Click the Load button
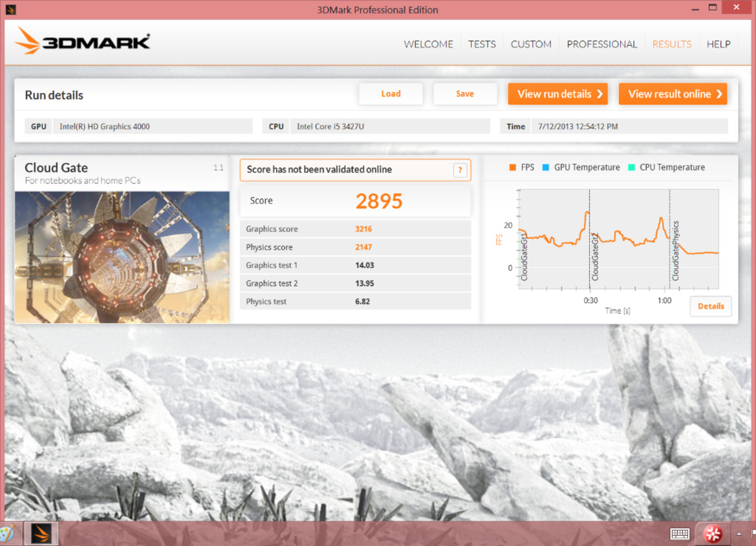 [391, 94]
